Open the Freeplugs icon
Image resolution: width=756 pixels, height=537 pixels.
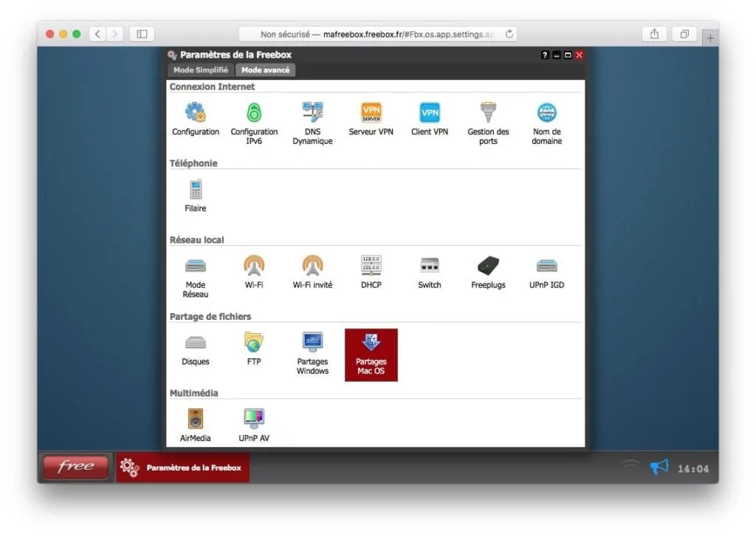488,272
